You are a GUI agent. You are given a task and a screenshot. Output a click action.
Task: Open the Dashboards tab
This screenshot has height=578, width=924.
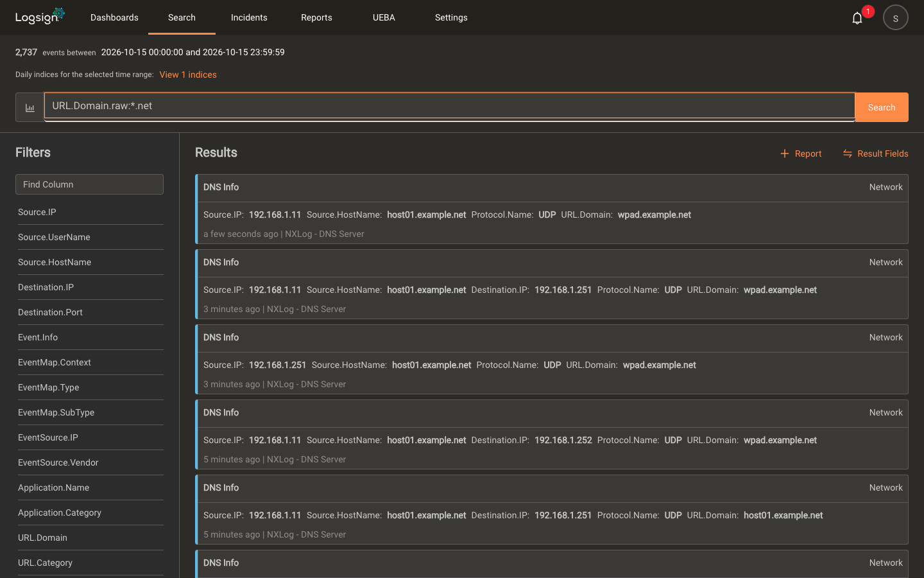click(114, 17)
